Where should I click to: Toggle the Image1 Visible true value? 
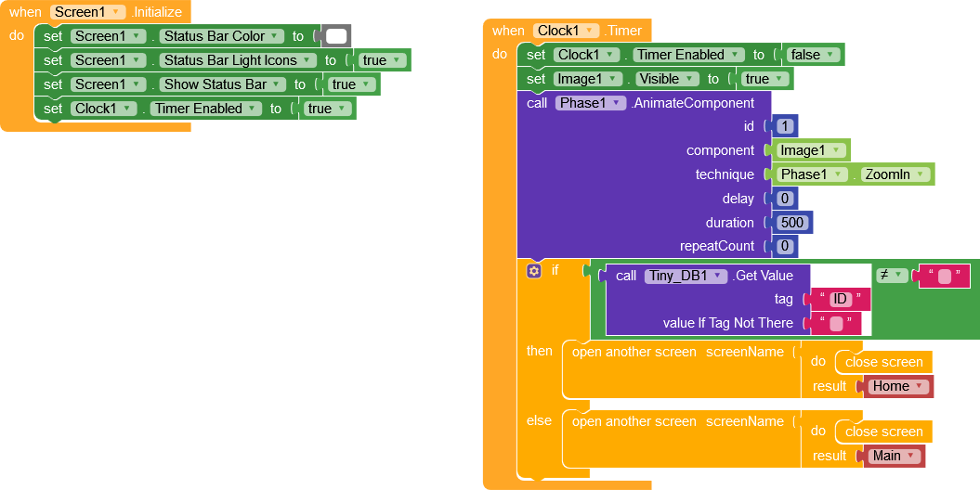point(765,79)
